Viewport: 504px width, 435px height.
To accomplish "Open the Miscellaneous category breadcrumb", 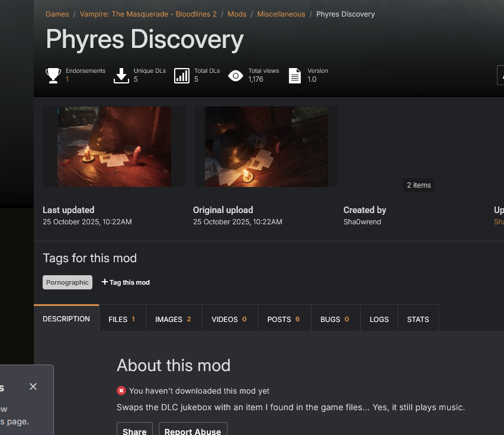I will 281,14.
